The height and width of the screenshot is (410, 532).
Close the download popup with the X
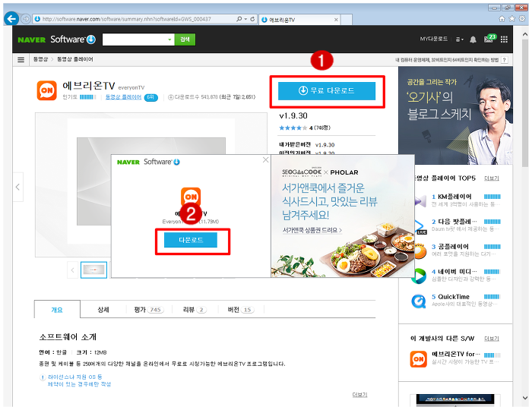(x=265, y=159)
